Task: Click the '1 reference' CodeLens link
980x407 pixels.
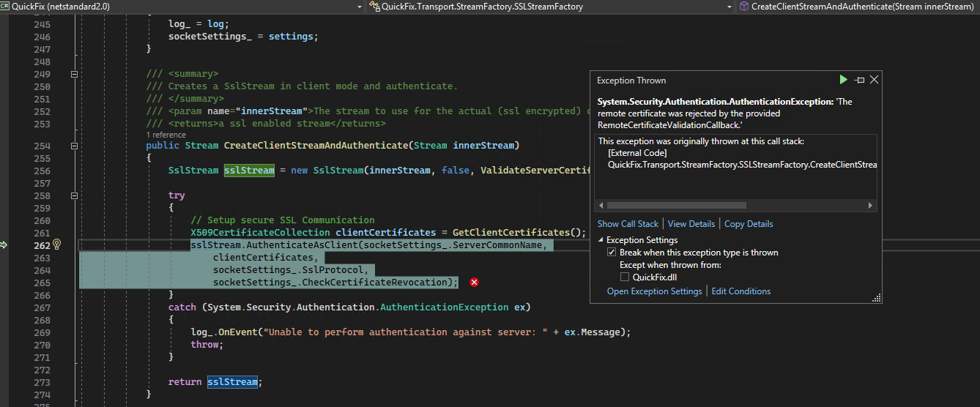Action: coord(166,135)
